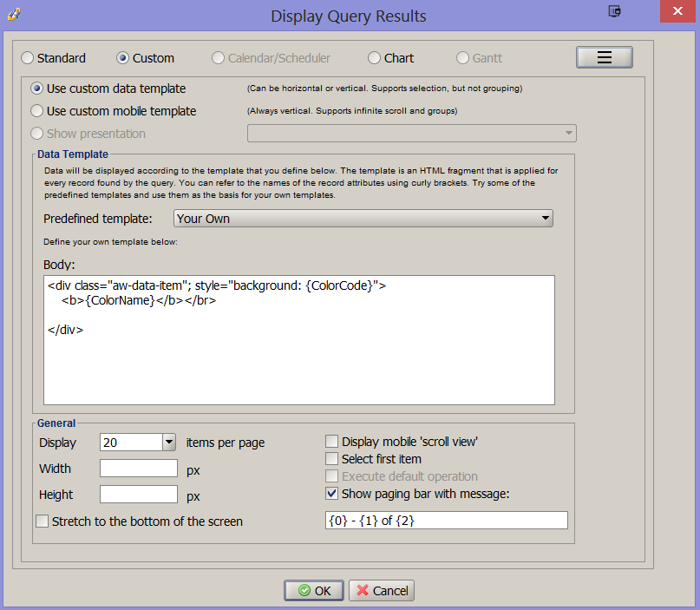Choose Use custom mobile template
The height and width of the screenshot is (610, 700).
pos(113,111)
